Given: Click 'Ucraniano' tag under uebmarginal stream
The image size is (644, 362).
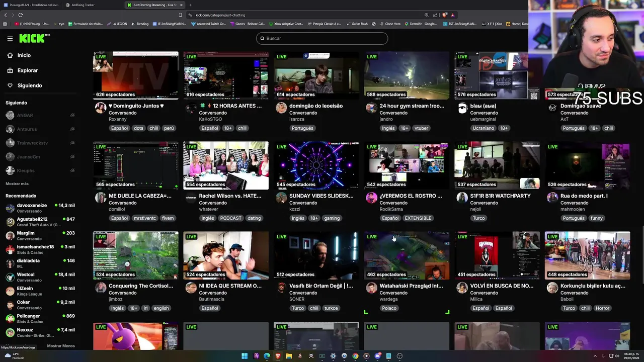Looking at the screenshot, I should point(484,128).
